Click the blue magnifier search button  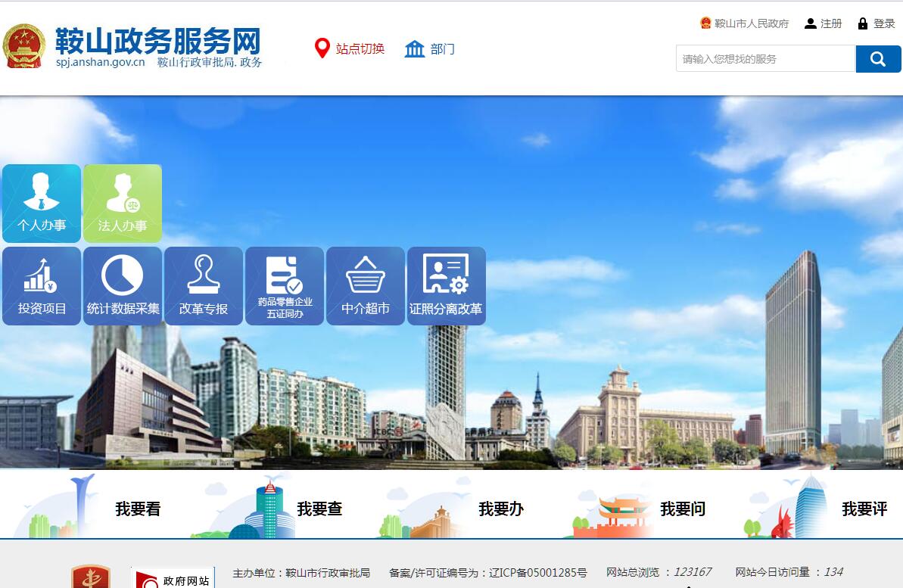pos(878,59)
